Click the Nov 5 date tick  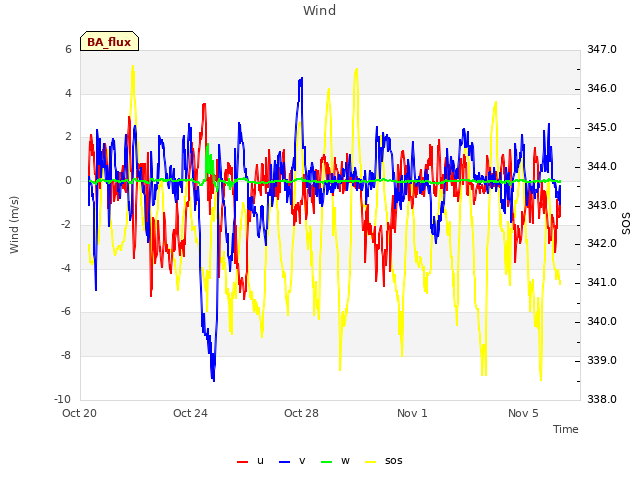point(523,413)
